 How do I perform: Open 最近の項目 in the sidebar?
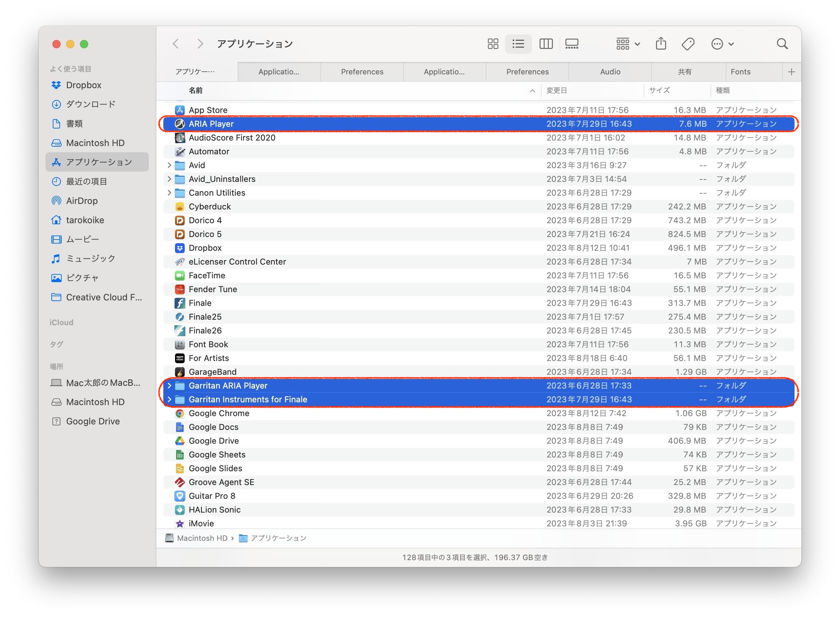point(97,182)
